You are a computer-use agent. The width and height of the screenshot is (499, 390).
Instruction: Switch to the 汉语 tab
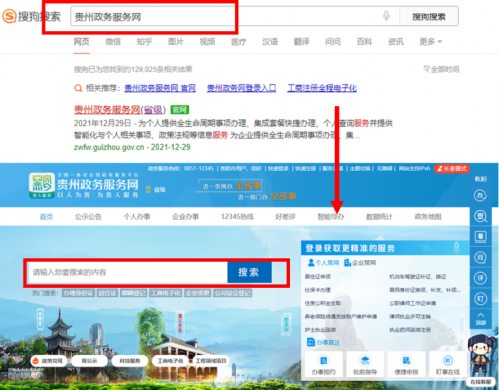(270, 42)
